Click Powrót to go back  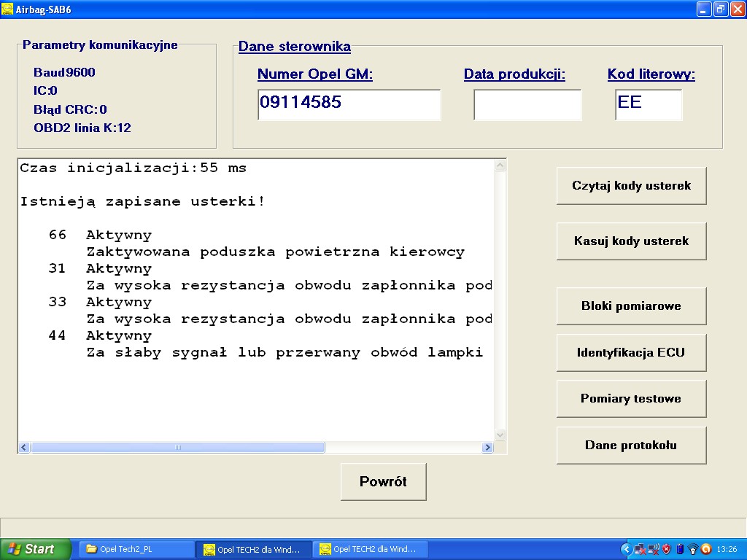[x=383, y=481]
